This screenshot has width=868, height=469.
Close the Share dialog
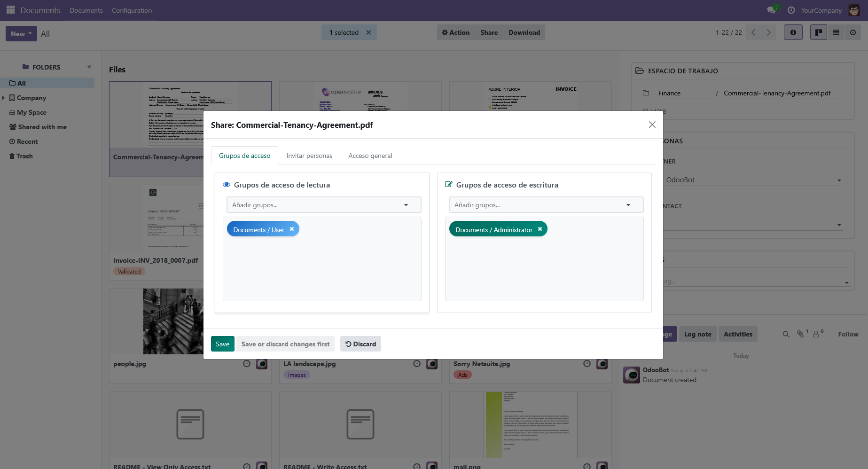(x=652, y=125)
